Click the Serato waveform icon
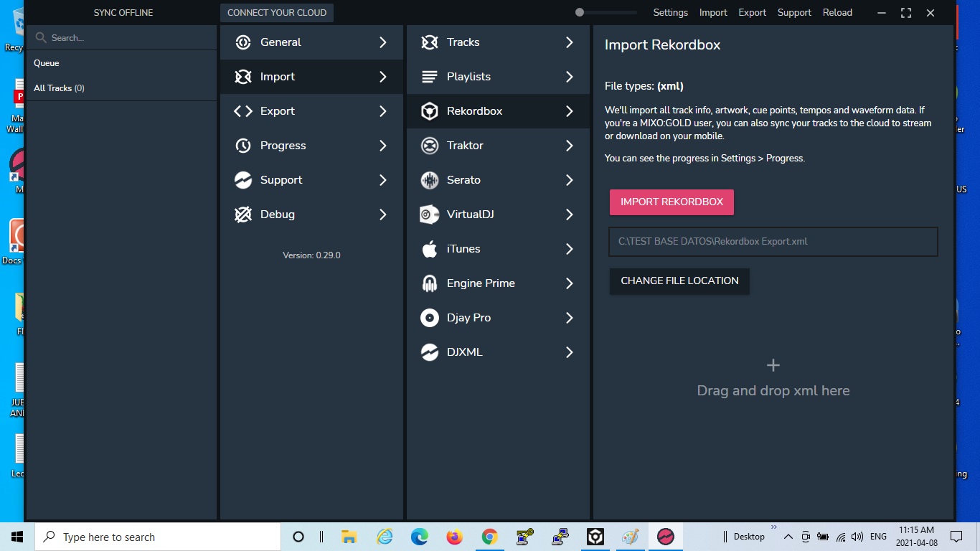Viewport: 980px width, 551px height. (x=429, y=180)
